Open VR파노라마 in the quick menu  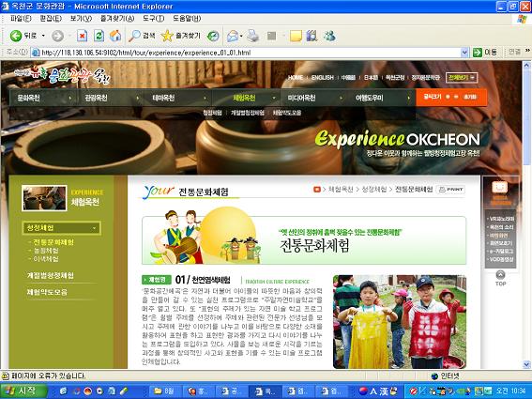pyautogui.click(x=501, y=219)
